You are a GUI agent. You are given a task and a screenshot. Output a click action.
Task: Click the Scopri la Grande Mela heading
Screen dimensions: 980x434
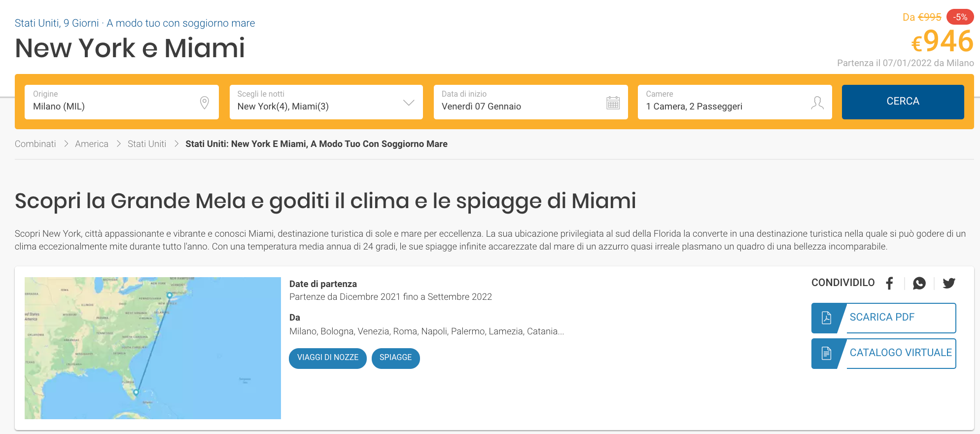click(x=325, y=201)
